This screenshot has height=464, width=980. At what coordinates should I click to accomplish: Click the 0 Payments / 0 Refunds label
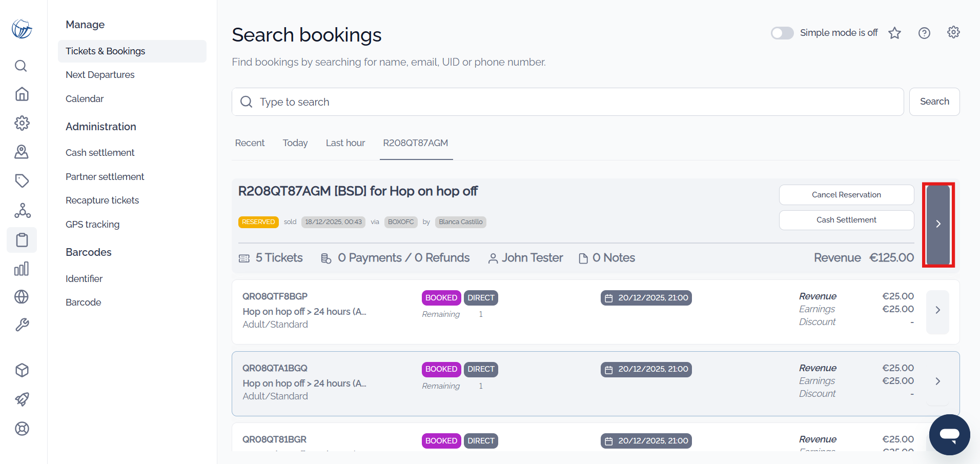point(403,258)
